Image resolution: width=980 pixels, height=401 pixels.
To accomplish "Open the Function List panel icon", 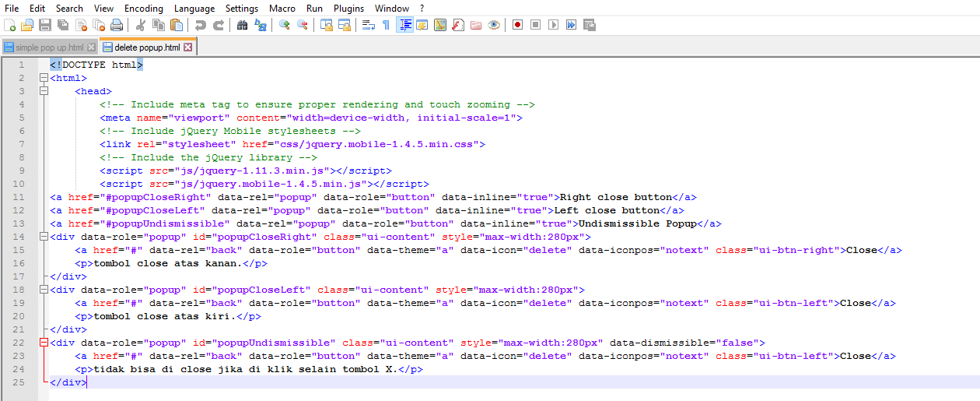I will click(x=458, y=25).
